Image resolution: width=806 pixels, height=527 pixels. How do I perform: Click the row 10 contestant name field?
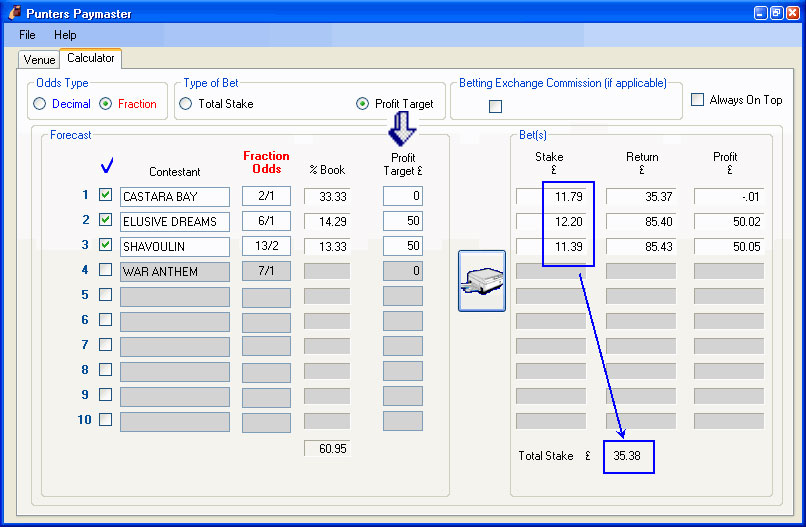[175, 422]
